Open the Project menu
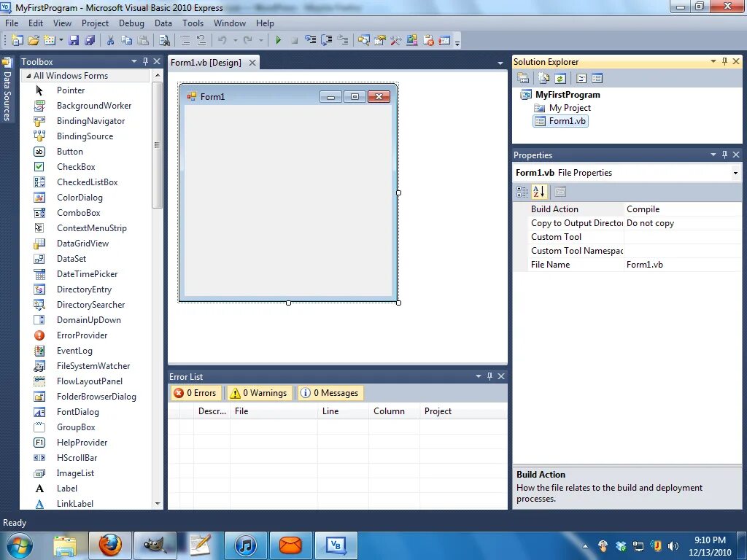Image resolution: width=747 pixels, height=560 pixels. (95, 23)
